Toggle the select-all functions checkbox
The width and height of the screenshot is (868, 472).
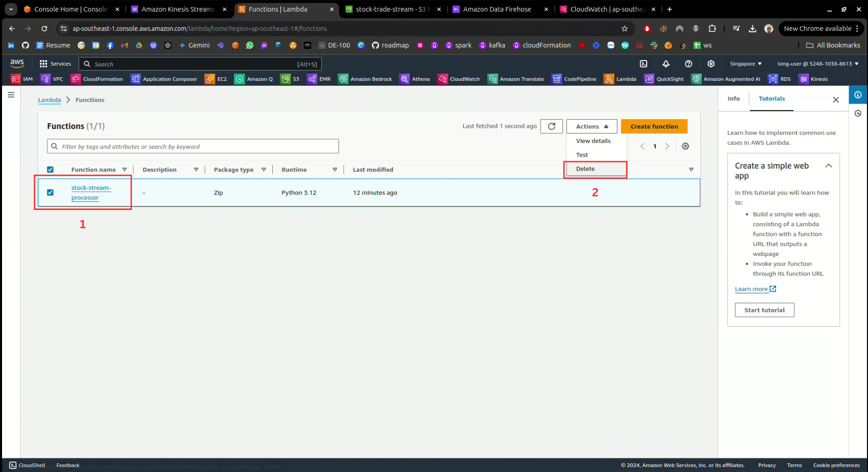(x=50, y=170)
